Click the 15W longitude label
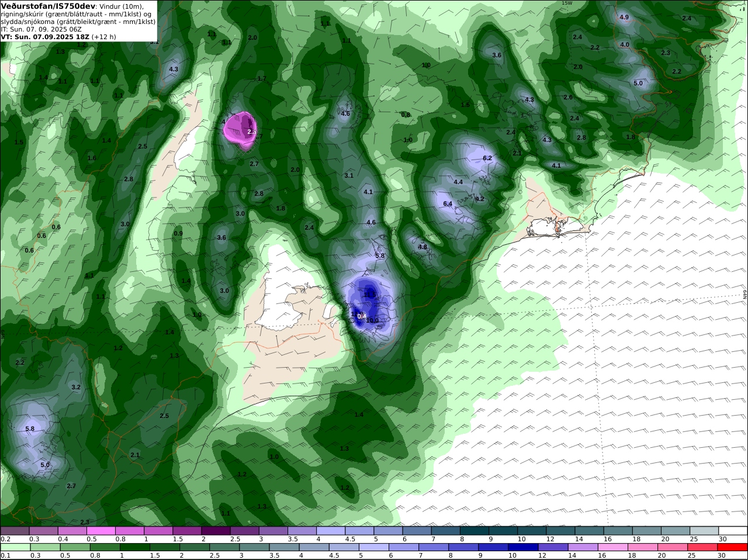 pyautogui.click(x=566, y=3)
